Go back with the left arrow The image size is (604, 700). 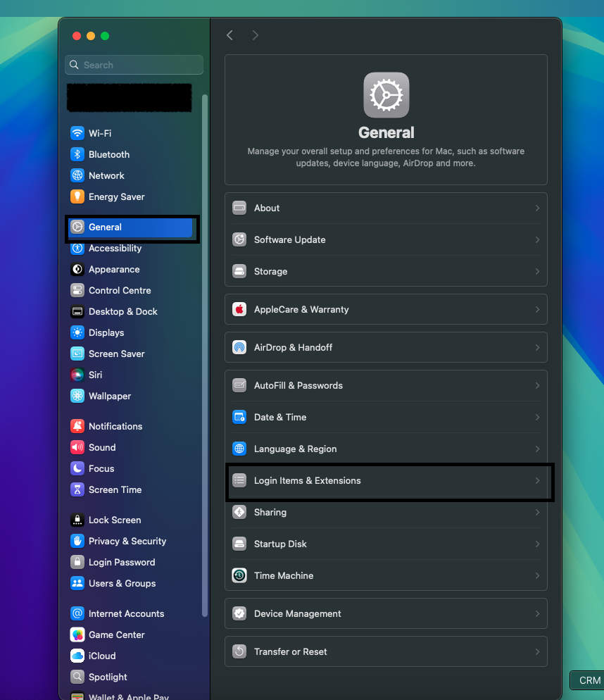point(230,35)
